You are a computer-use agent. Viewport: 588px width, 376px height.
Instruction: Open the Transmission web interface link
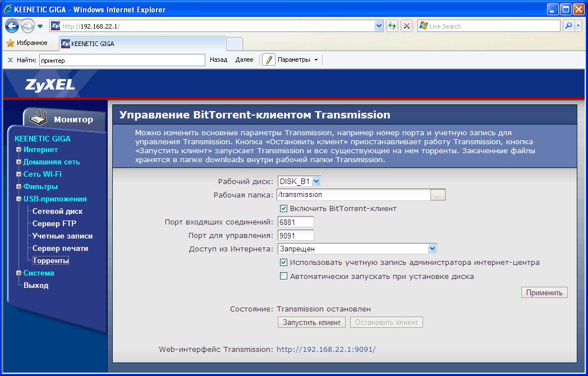tap(326, 350)
